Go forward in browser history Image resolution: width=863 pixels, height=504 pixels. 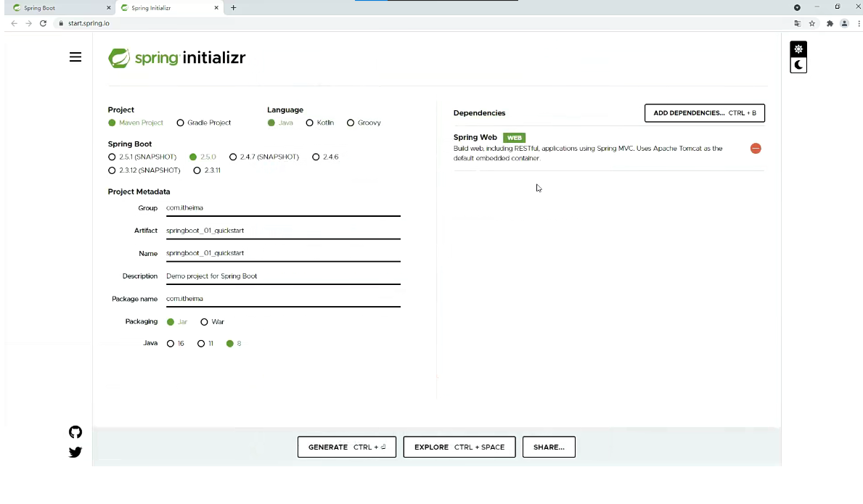click(28, 23)
